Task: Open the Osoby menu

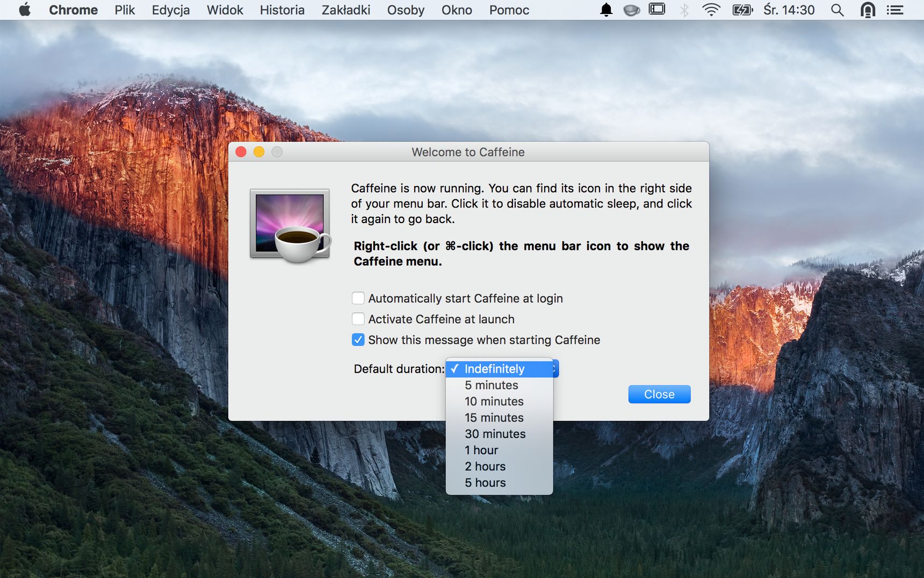Action: tap(406, 10)
